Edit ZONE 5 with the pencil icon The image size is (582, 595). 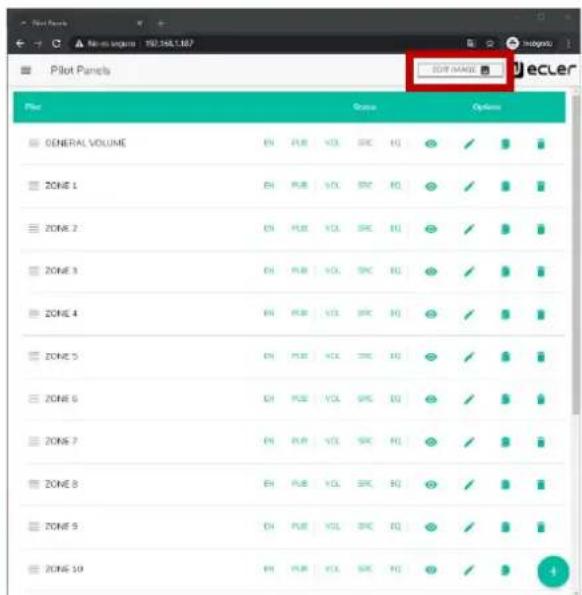pyautogui.click(x=469, y=357)
